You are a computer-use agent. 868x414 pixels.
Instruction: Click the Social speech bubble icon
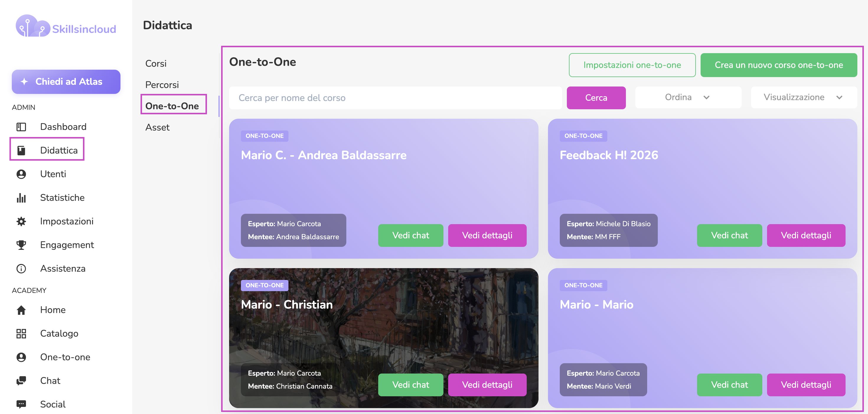21,404
